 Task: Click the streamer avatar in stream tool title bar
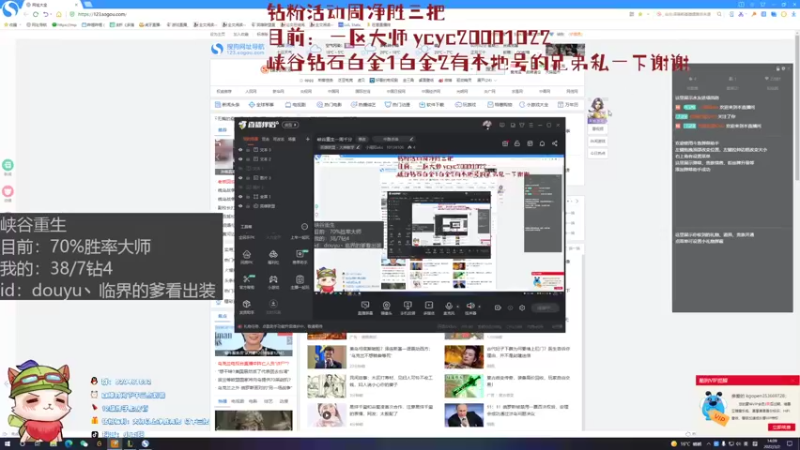pos(487,124)
